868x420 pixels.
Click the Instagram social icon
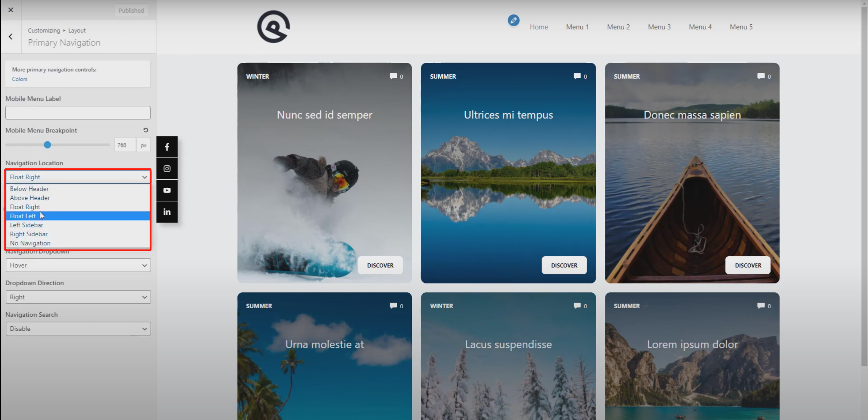point(167,168)
